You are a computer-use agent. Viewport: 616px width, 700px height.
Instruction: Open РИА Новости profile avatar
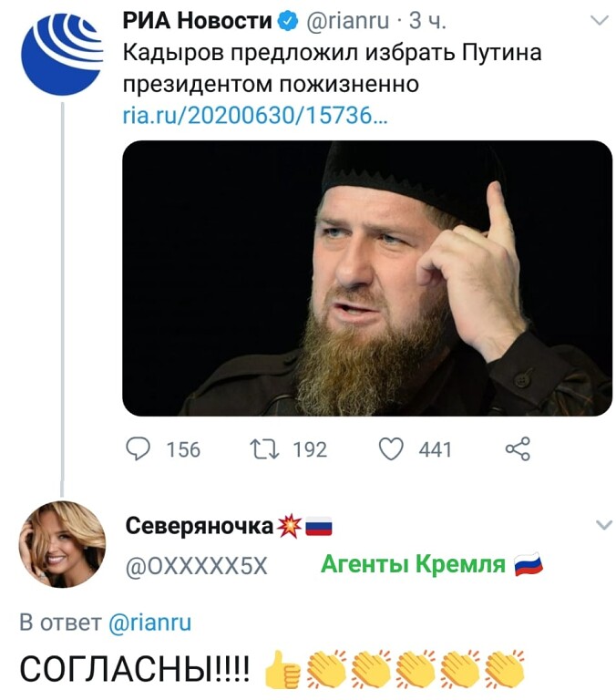[x=63, y=54]
